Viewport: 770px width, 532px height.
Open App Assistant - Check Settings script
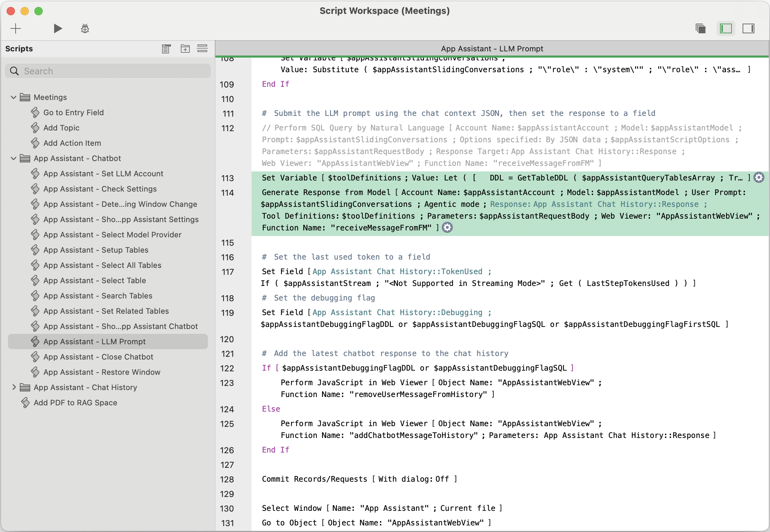(100, 189)
